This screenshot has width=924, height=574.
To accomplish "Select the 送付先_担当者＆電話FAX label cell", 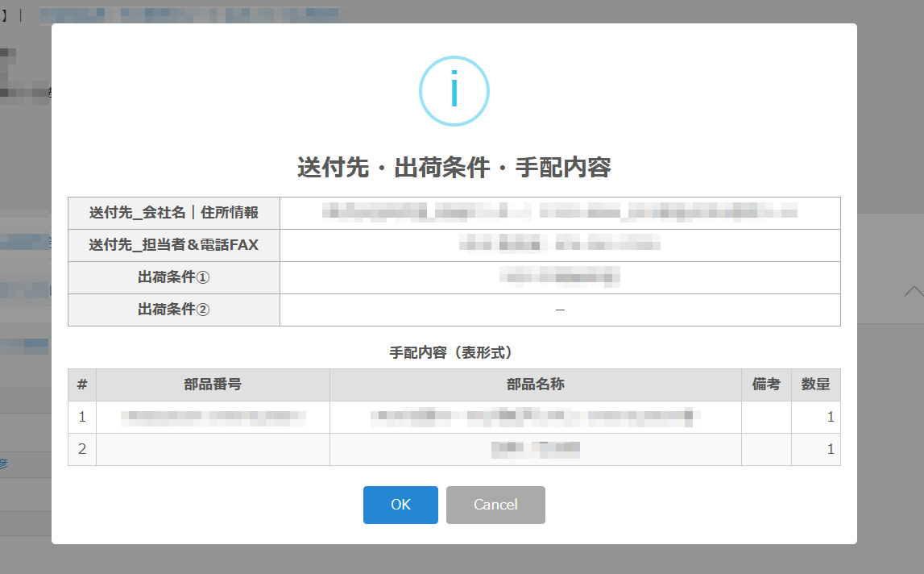I will (x=174, y=245).
